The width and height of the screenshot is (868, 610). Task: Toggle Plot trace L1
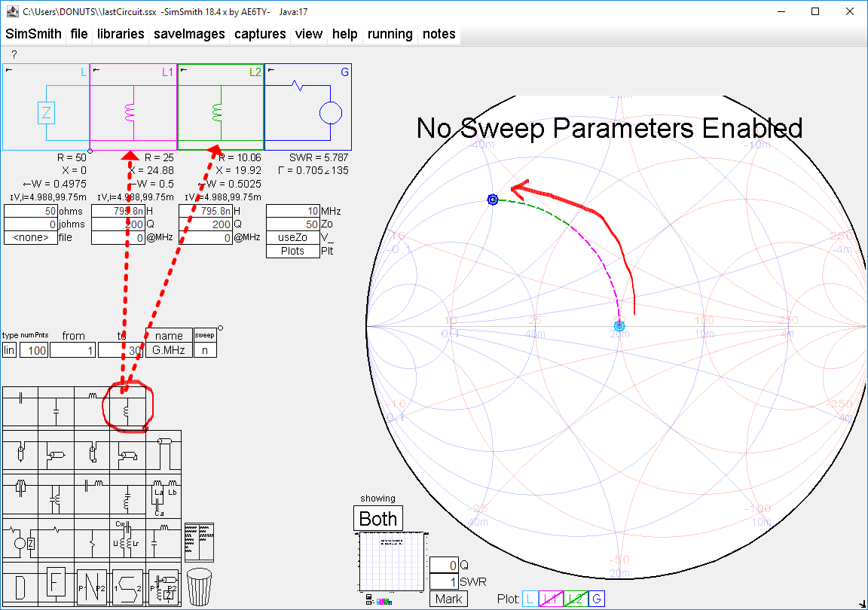click(551, 599)
